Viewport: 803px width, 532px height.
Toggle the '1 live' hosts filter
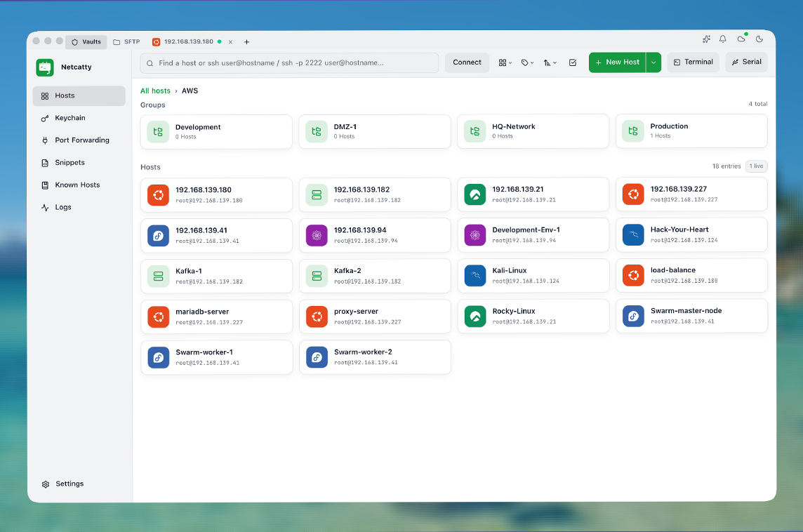click(x=756, y=166)
